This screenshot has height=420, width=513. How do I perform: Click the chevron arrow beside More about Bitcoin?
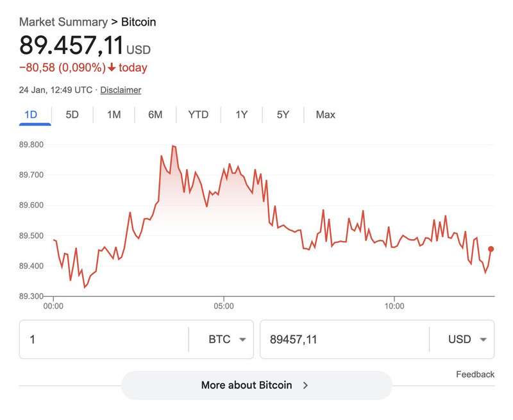(x=306, y=385)
